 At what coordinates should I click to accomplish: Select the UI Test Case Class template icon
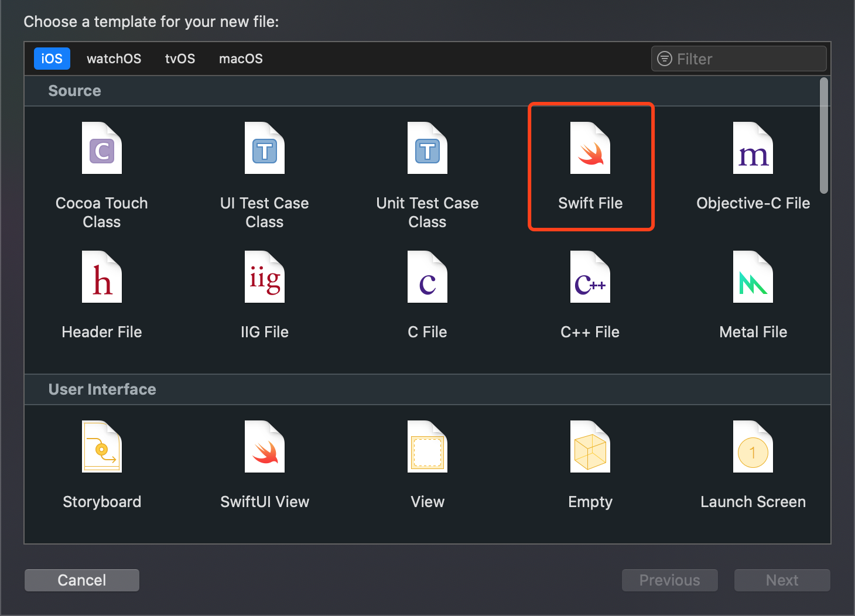coord(265,148)
